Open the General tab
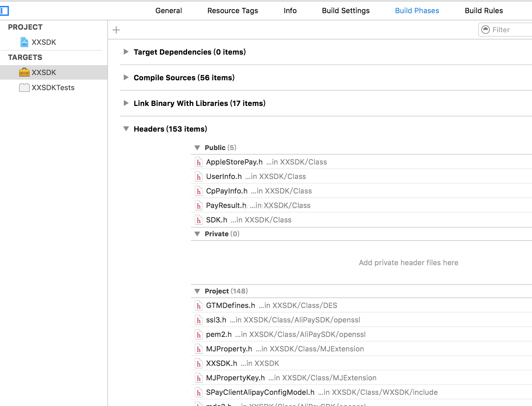The image size is (532, 406). point(169,11)
